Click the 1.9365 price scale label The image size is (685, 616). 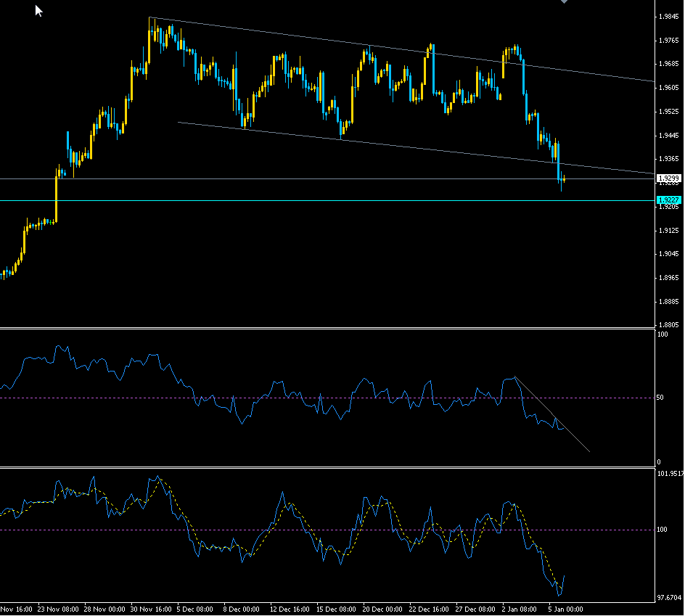click(668, 159)
